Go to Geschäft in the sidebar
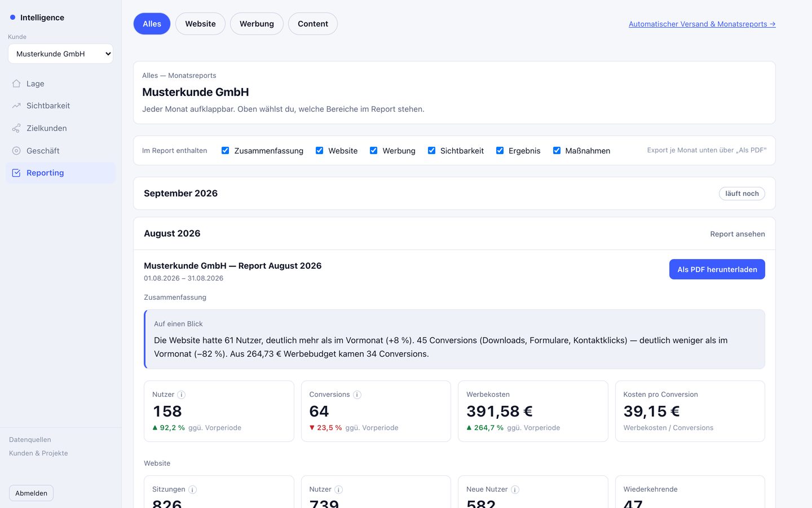Image resolution: width=812 pixels, height=508 pixels. pyautogui.click(x=60, y=151)
